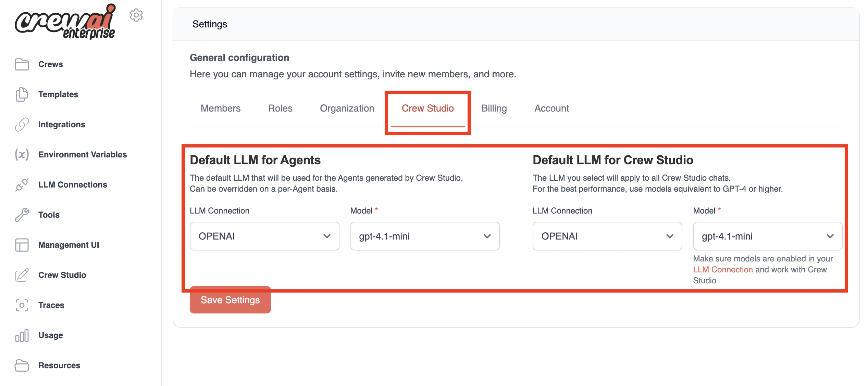Open the Tools section

click(x=49, y=215)
